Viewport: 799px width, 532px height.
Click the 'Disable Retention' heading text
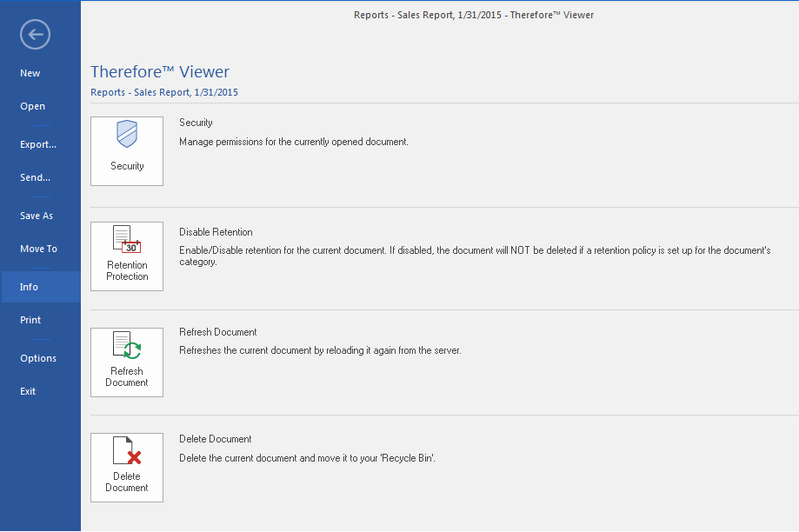point(216,232)
